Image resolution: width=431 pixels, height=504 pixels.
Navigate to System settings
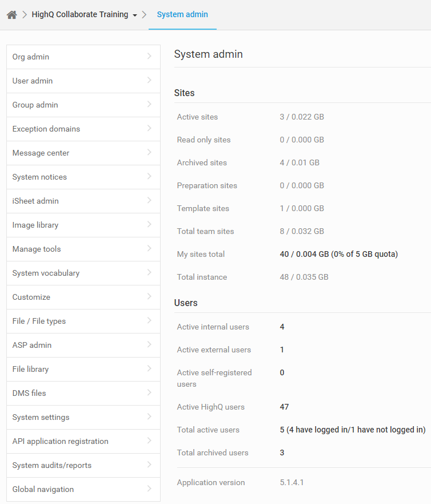(x=41, y=417)
